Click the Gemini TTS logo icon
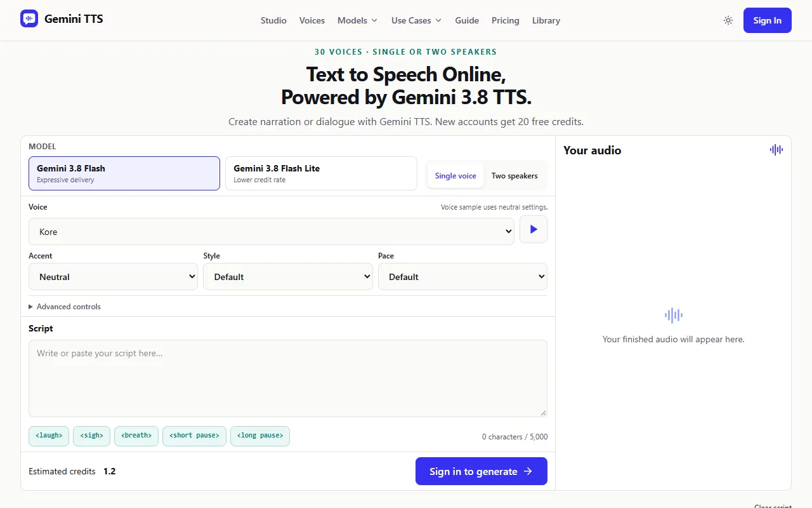 point(29,19)
